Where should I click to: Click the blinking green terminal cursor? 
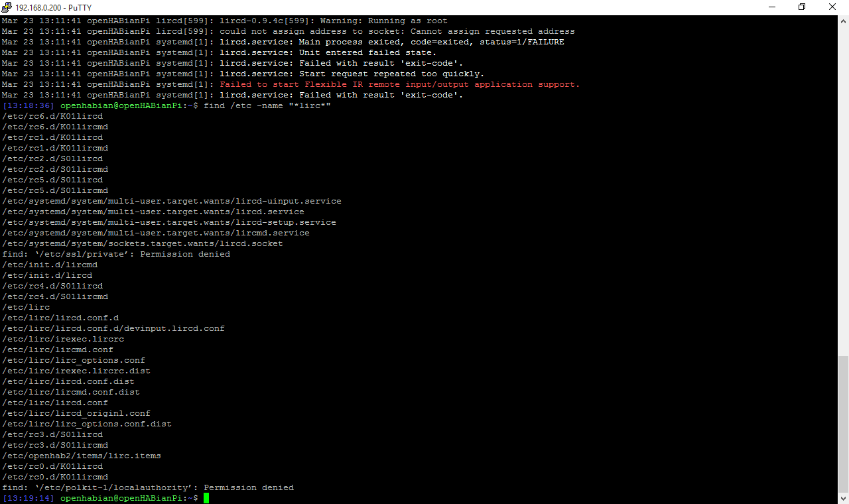click(x=206, y=497)
